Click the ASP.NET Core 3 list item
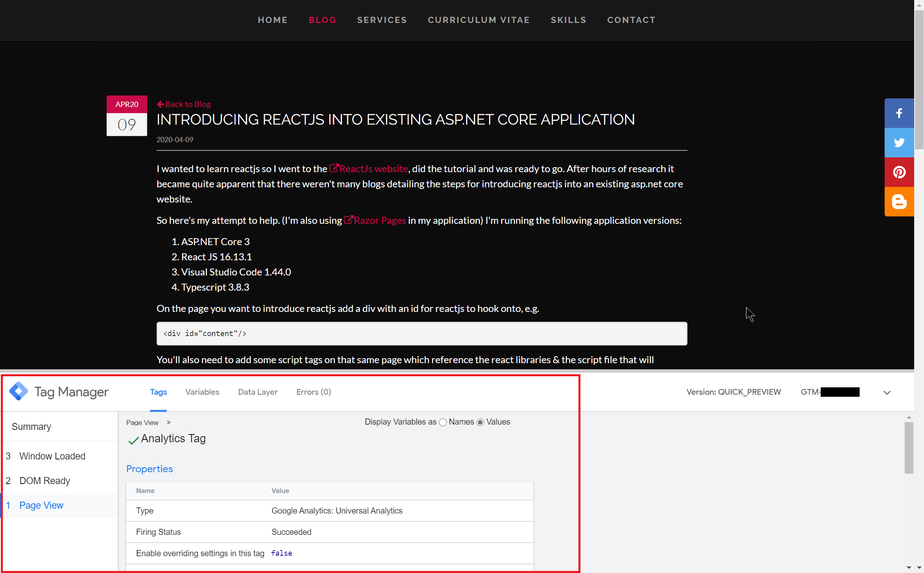Image resolution: width=924 pixels, height=573 pixels. 215,242
